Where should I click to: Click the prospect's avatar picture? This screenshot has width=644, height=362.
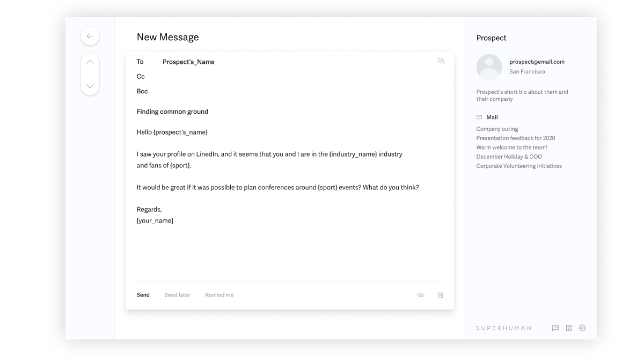489,67
